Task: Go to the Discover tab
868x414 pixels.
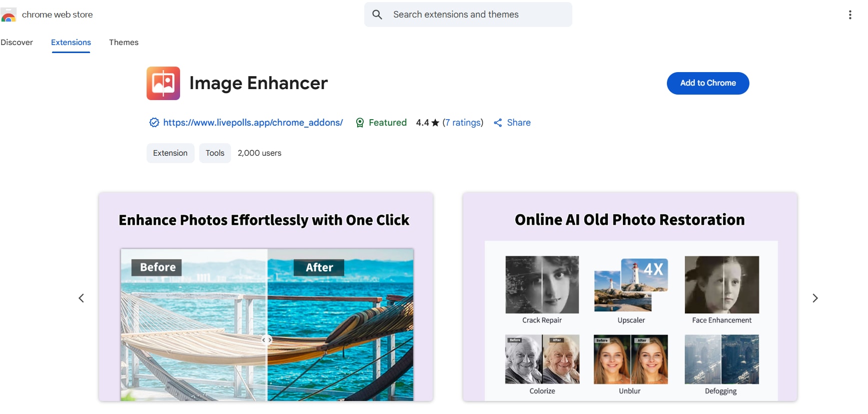Action: pyautogui.click(x=17, y=43)
